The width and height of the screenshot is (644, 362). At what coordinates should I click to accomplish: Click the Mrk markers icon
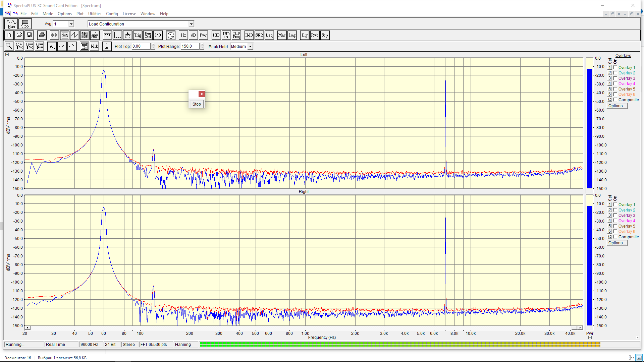[x=95, y=46]
